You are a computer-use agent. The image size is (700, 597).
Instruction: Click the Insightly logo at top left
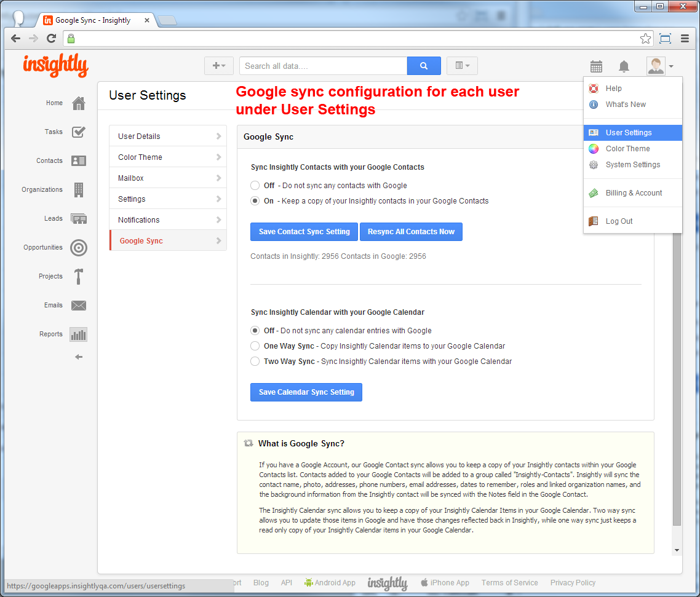(x=56, y=65)
